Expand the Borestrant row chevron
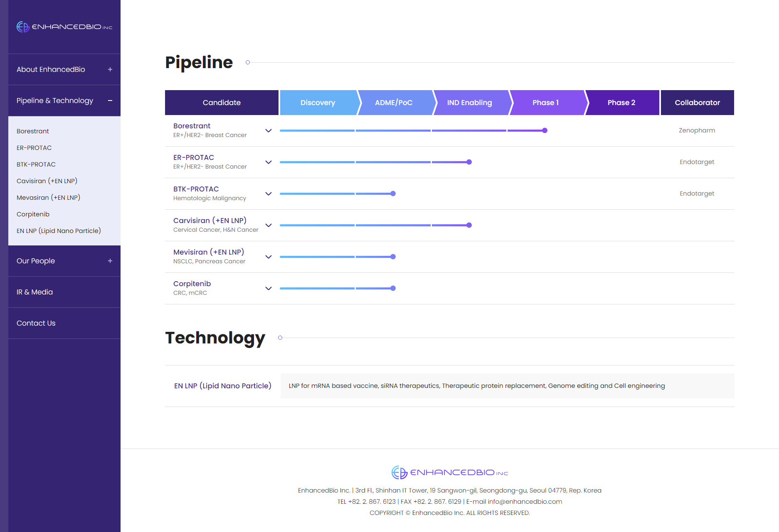The width and height of the screenshot is (779, 532). coord(269,130)
